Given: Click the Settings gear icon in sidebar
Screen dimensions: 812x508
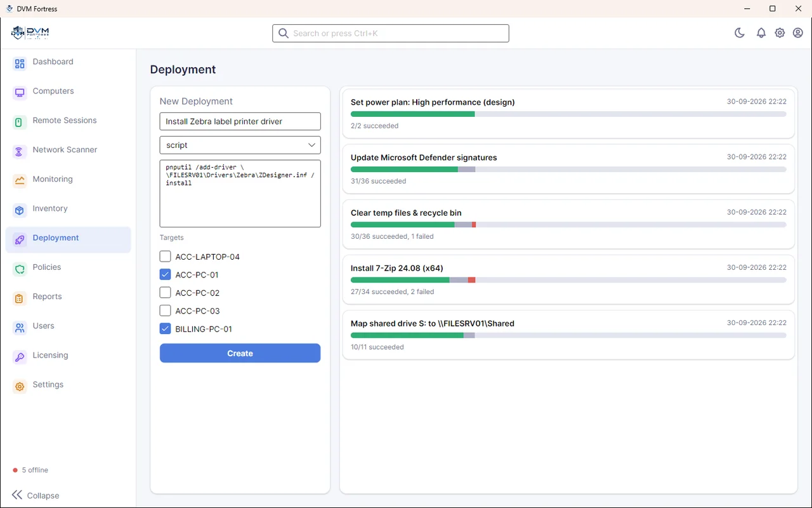Looking at the screenshot, I should point(20,385).
